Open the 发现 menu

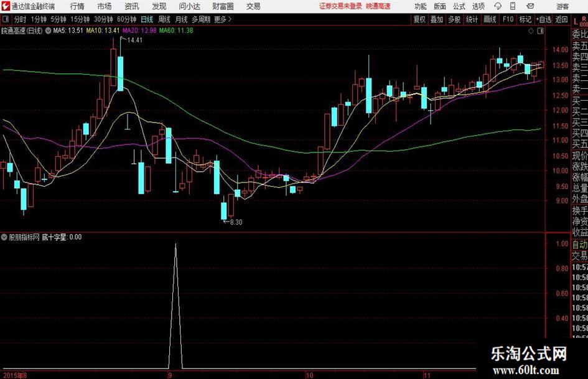159,6
